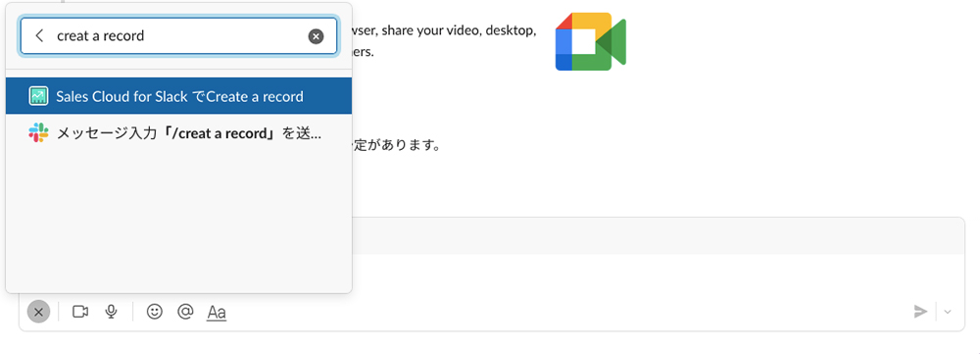Screen dimensions: 980x354
Task: Click the gray formatting bar above composer
Action: [x=659, y=235]
